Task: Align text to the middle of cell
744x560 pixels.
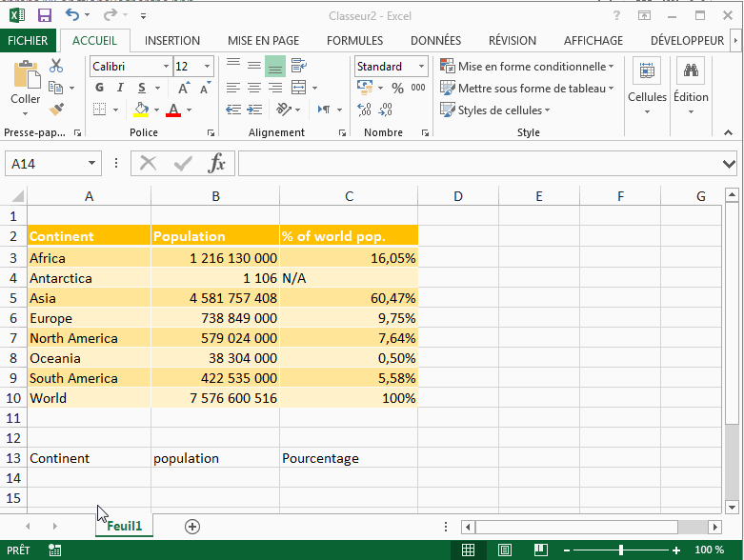Action: tap(254, 66)
